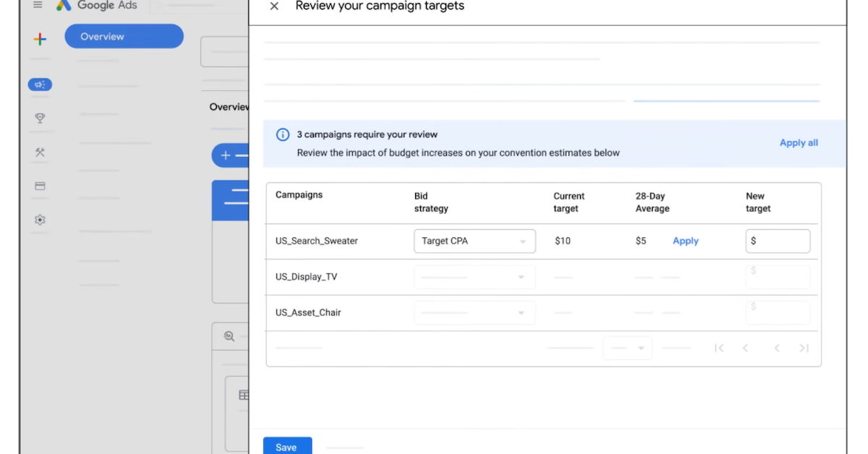This screenshot has height=454, width=868.
Task: Click the blue plus button in Overview
Action: pyautogui.click(x=230, y=155)
